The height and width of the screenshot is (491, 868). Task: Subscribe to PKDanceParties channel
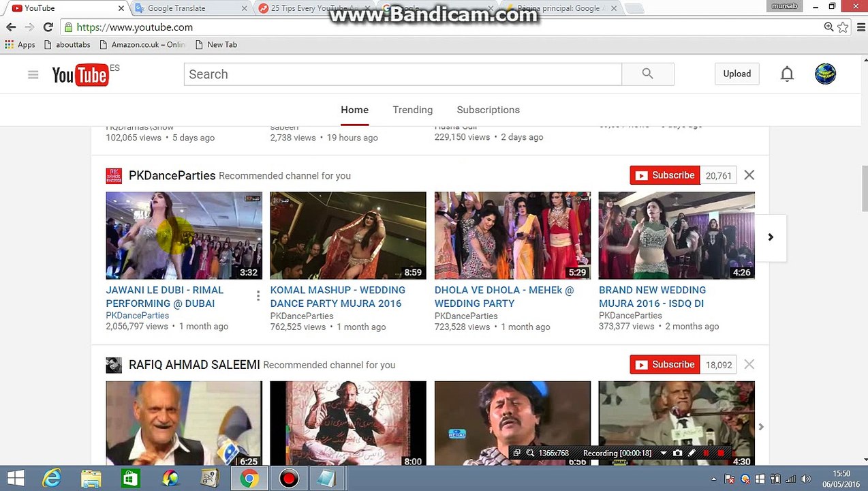tap(665, 175)
